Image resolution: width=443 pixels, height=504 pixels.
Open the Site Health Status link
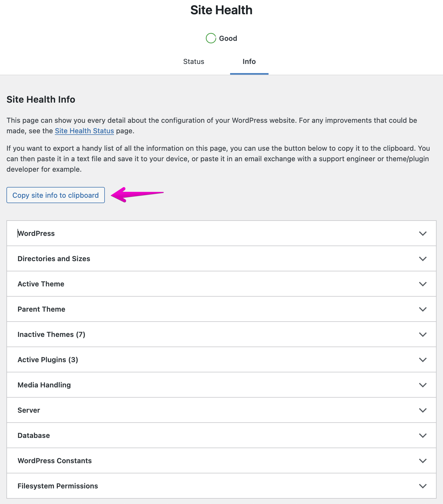(x=84, y=131)
